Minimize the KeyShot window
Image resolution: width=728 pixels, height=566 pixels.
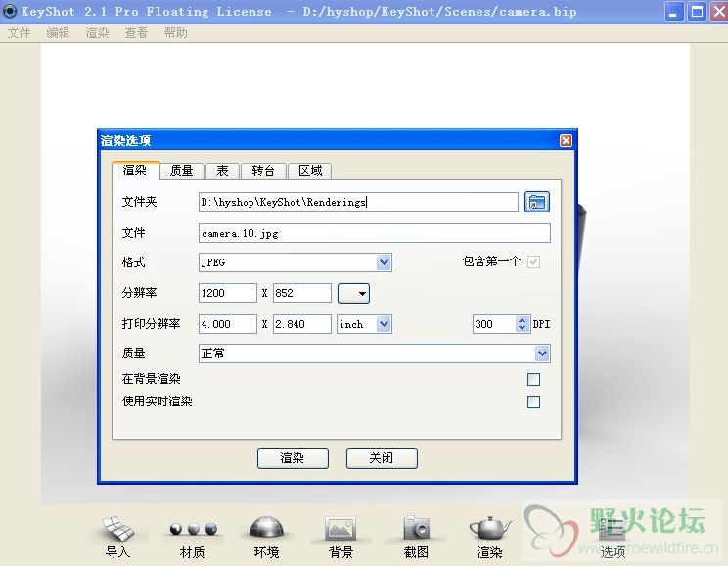coord(673,11)
